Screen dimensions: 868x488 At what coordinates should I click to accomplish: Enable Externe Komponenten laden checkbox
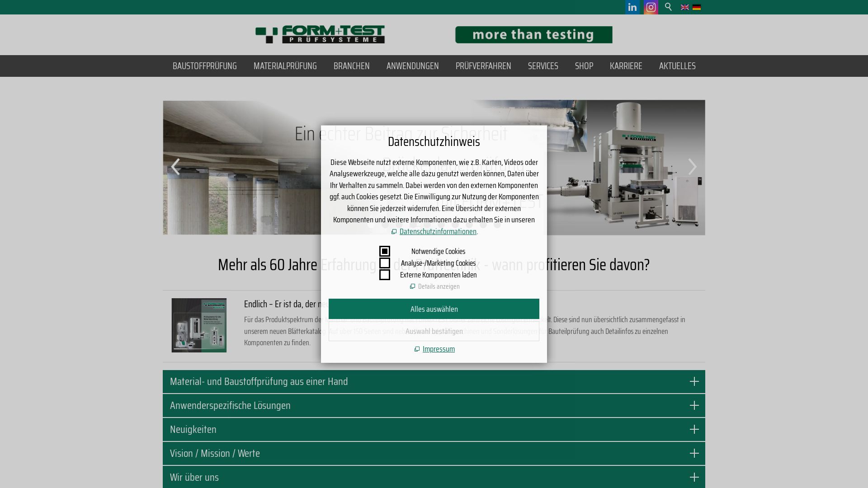[x=385, y=275]
